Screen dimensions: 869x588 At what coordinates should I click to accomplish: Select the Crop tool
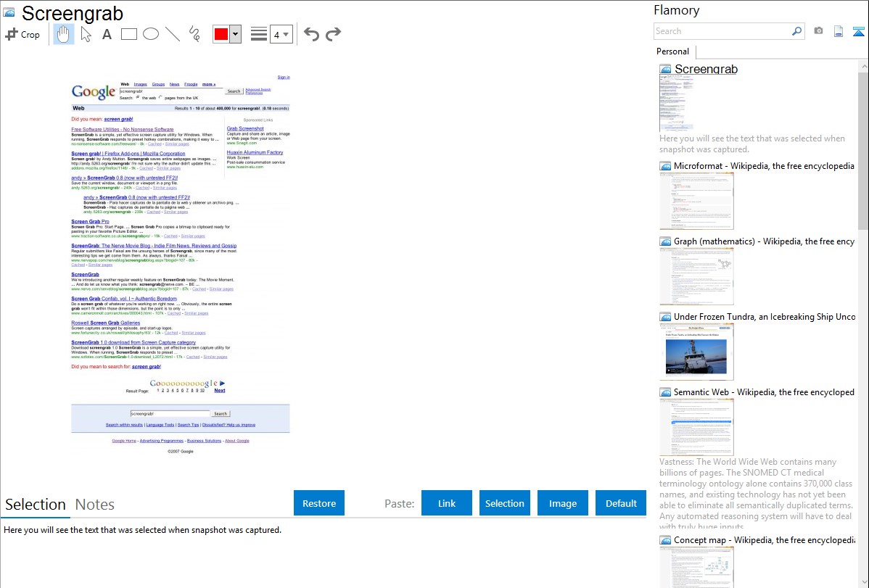[22, 34]
